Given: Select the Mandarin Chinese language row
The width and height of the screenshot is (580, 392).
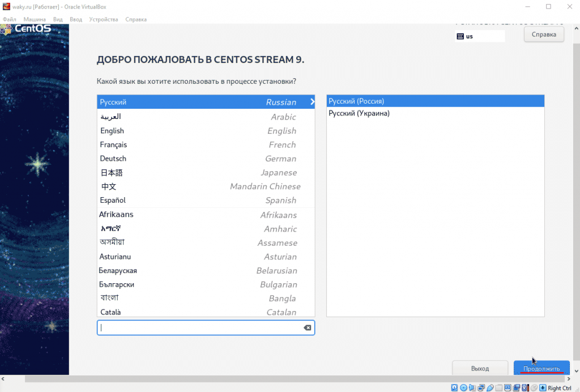Looking at the screenshot, I should pos(206,186).
